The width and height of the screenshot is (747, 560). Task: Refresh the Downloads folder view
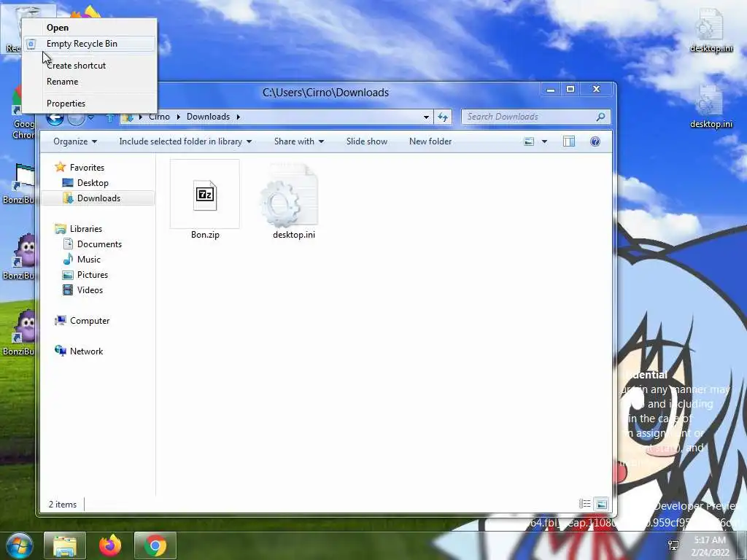pyautogui.click(x=443, y=117)
